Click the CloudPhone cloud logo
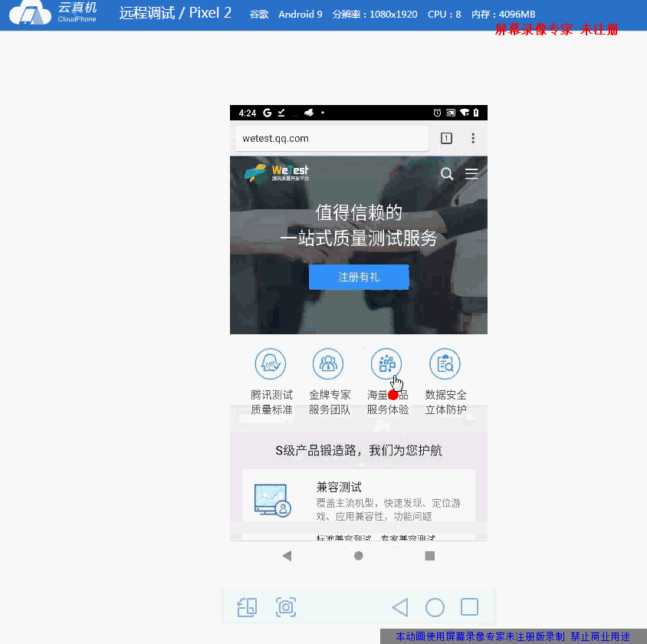The height and width of the screenshot is (644, 647). point(30,13)
